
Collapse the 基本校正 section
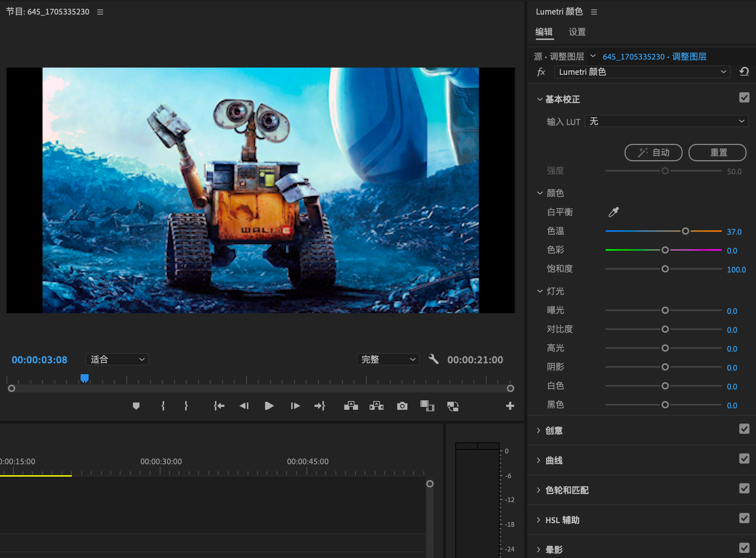pos(540,99)
